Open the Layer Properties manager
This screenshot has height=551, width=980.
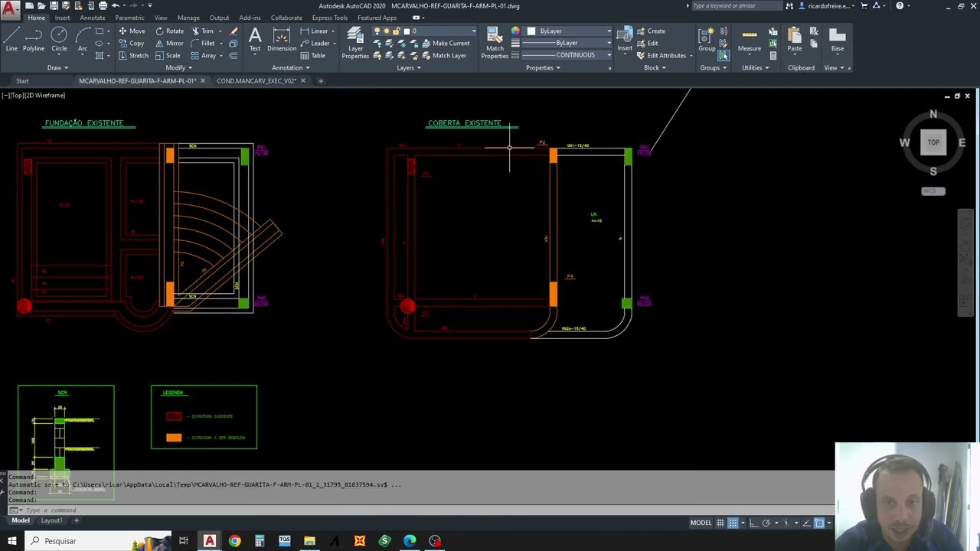[355, 43]
